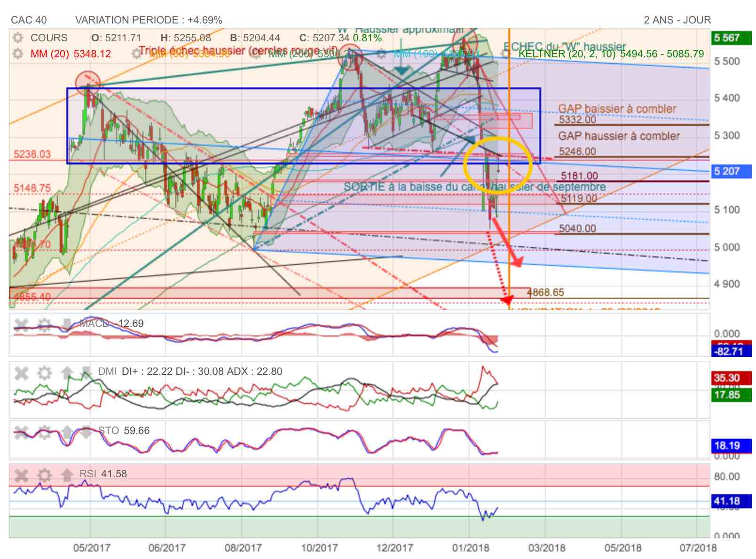Viewport: 756px width, 559px height.
Task: Open STO indicator settings gear
Action: [44, 432]
